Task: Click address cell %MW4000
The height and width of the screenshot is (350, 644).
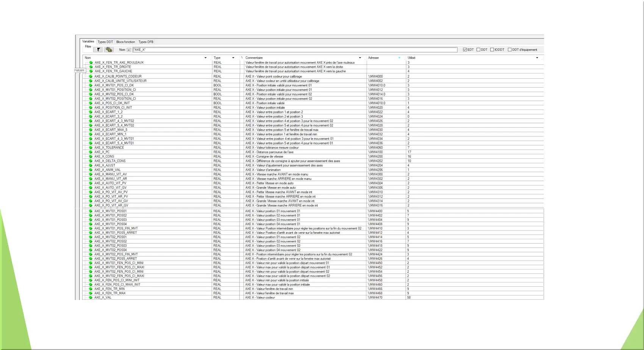Action: coord(375,77)
